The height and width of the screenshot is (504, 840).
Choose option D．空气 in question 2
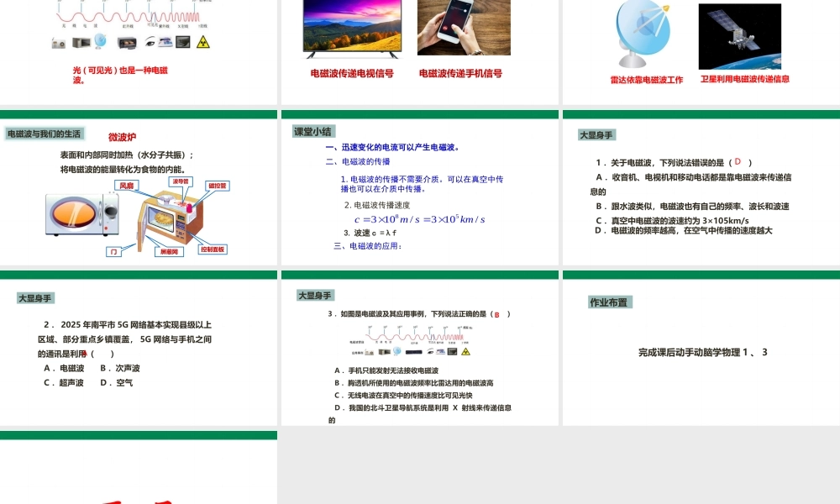pyautogui.click(x=116, y=382)
